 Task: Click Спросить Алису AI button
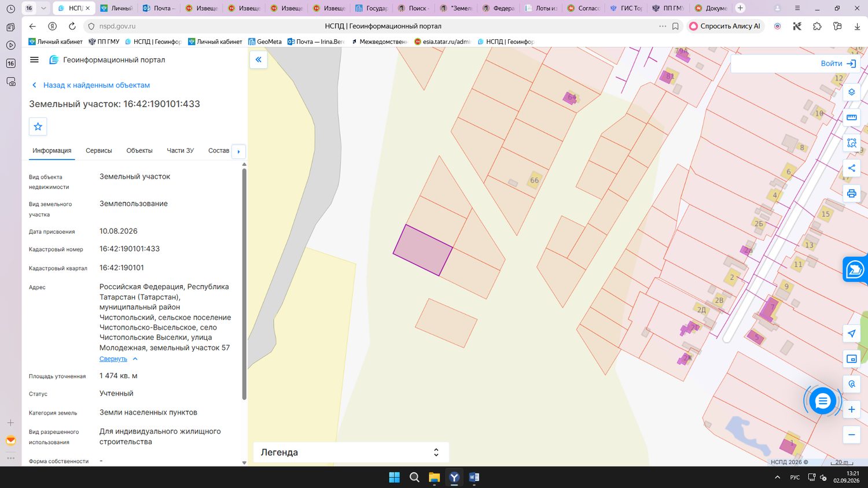point(725,26)
